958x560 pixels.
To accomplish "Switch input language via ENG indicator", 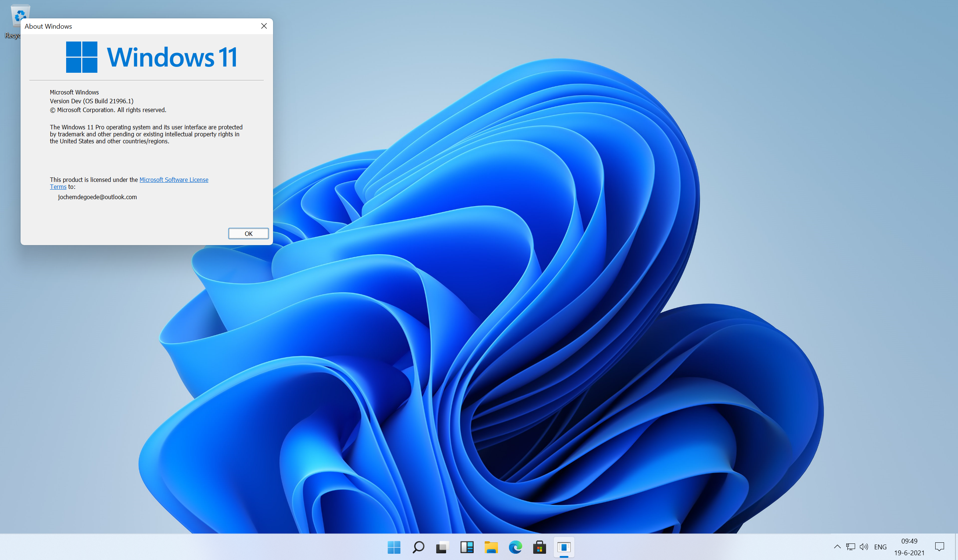I will pyautogui.click(x=880, y=547).
